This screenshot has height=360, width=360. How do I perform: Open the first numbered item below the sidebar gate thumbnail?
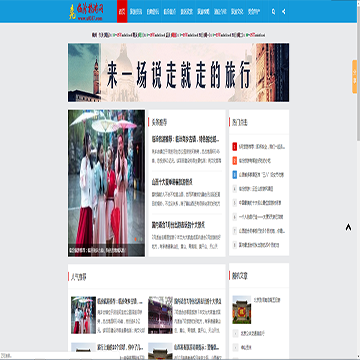coord(253,333)
